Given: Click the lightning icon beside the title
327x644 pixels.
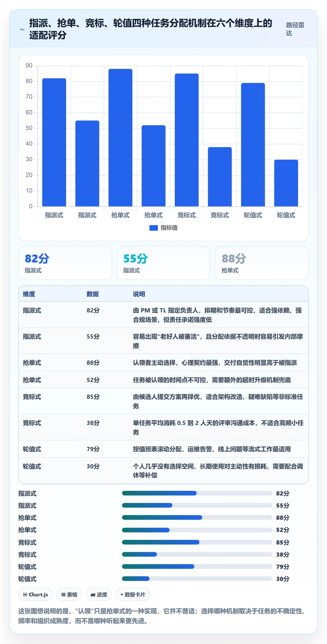Looking at the screenshot, I should (22, 29).
